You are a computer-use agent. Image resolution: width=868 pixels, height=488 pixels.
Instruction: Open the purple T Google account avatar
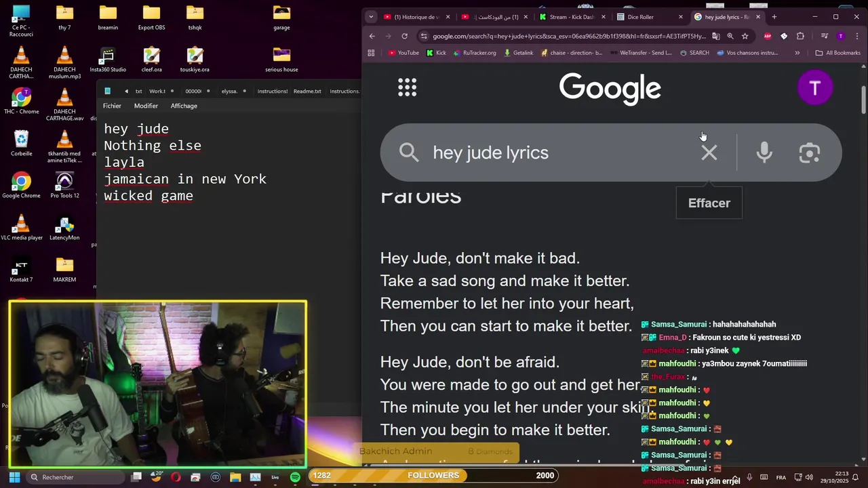(x=815, y=87)
